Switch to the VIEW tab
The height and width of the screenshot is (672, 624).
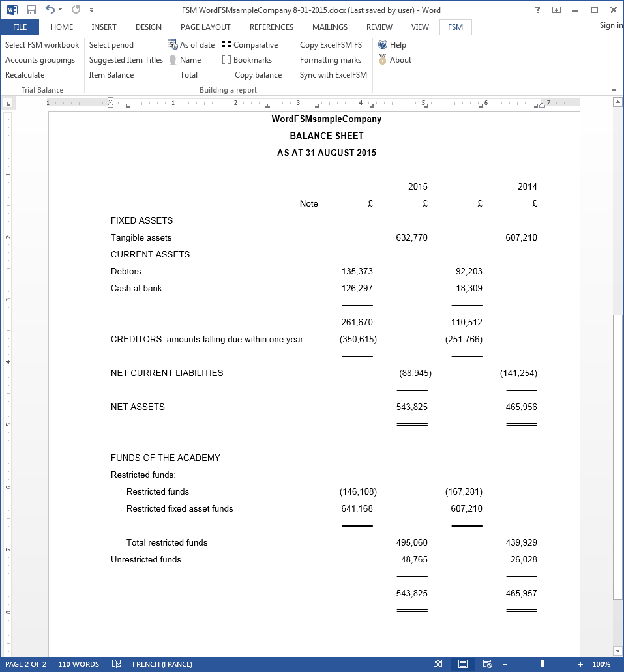[x=420, y=27]
